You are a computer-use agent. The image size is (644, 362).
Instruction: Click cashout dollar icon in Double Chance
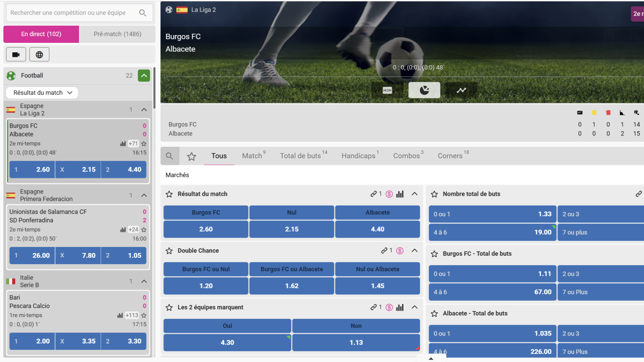(400, 251)
